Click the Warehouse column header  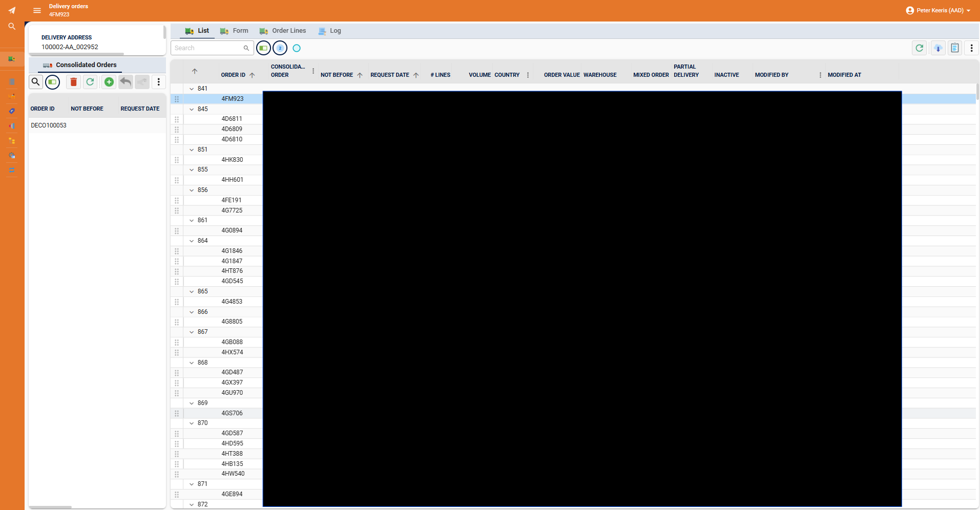[600, 75]
